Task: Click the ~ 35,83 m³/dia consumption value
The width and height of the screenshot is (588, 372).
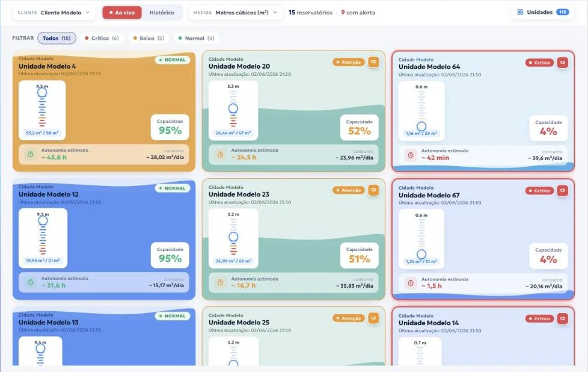Action: (x=354, y=286)
